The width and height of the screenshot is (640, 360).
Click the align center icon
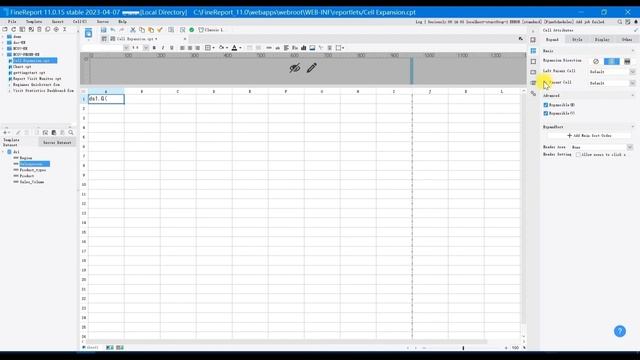[x=190, y=48]
